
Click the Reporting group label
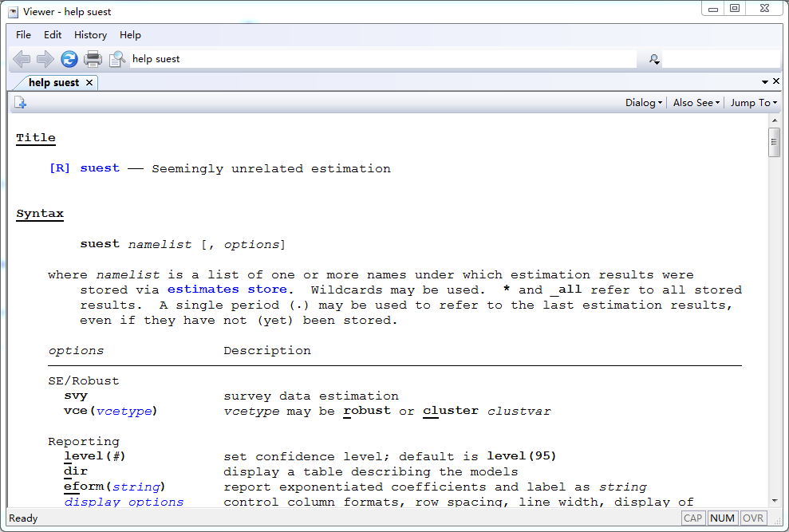(x=84, y=442)
